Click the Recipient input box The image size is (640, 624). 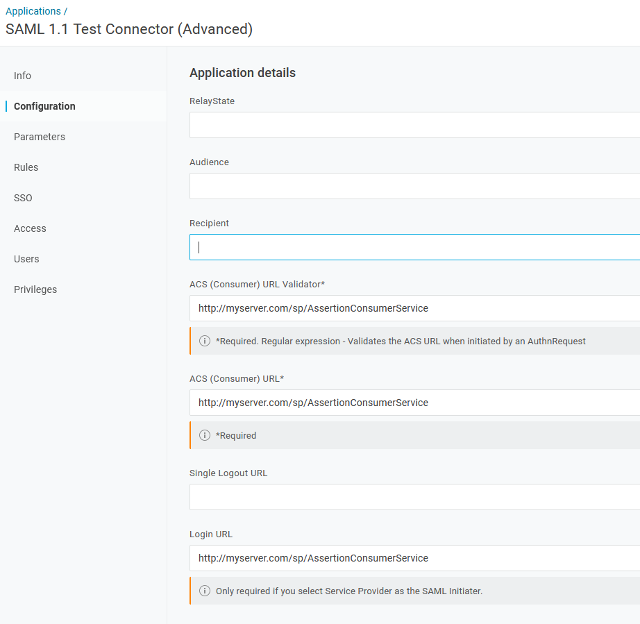tap(414, 247)
